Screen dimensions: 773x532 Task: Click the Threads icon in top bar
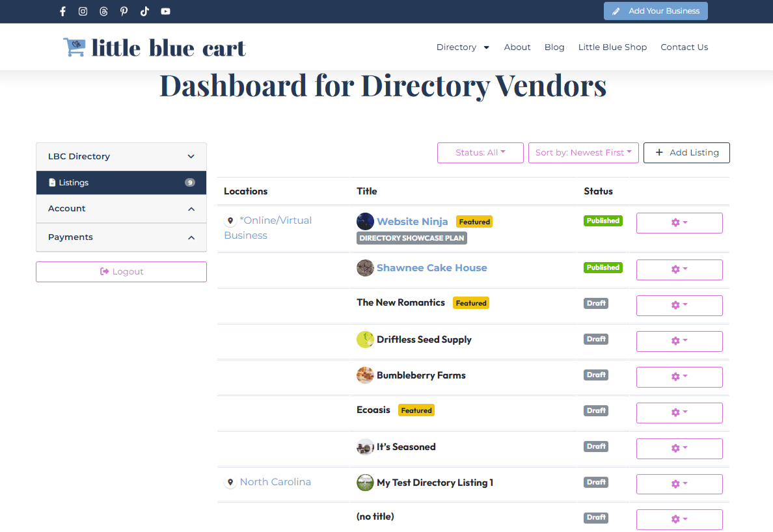[103, 11]
